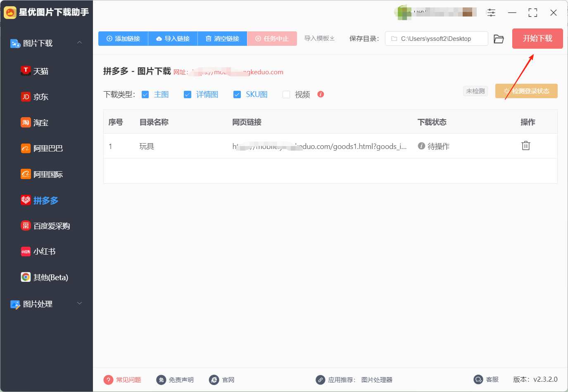Click the 检测登录状态 button
The image size is (568, 392).
tap(526, 91)
